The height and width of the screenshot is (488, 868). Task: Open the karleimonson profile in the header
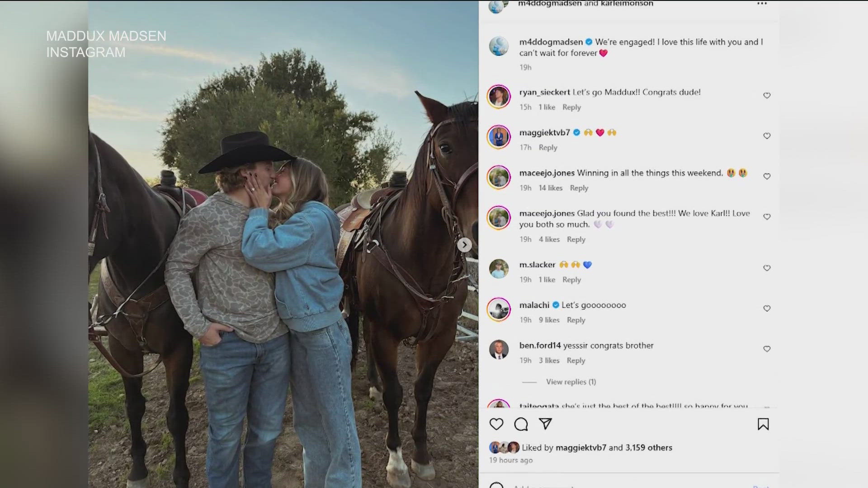[627, 4]
